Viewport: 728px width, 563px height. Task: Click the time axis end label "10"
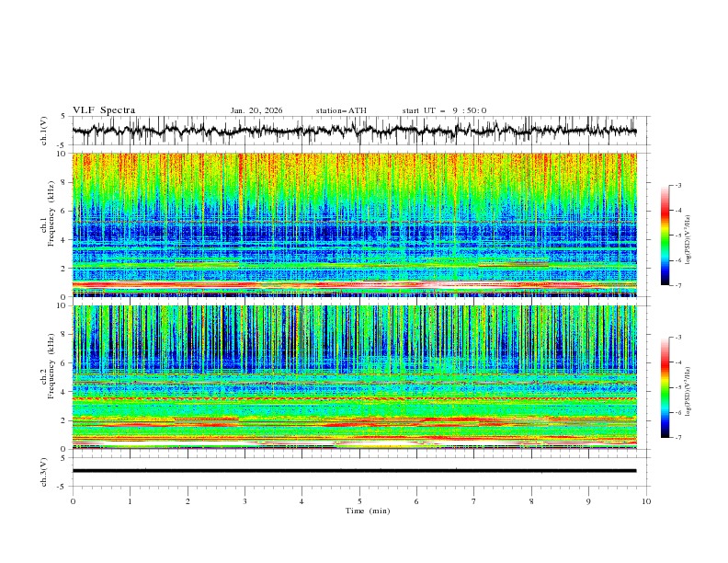(646, 501)
